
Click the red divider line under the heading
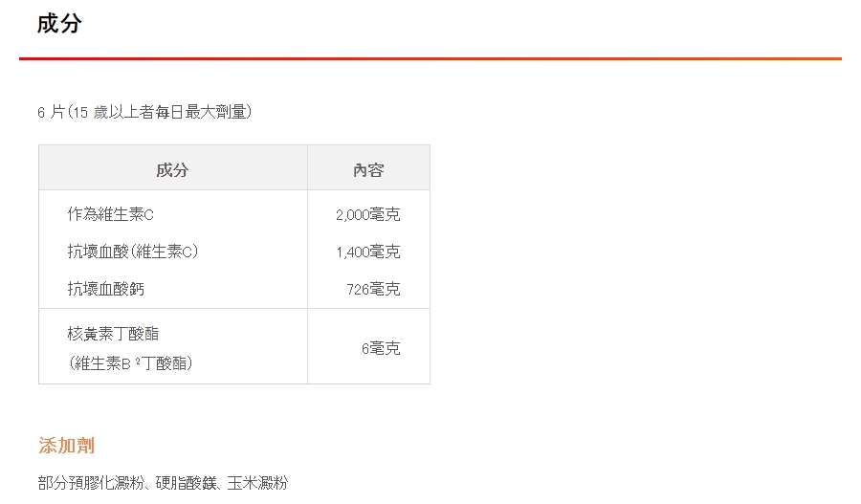[x=430, y=59]
